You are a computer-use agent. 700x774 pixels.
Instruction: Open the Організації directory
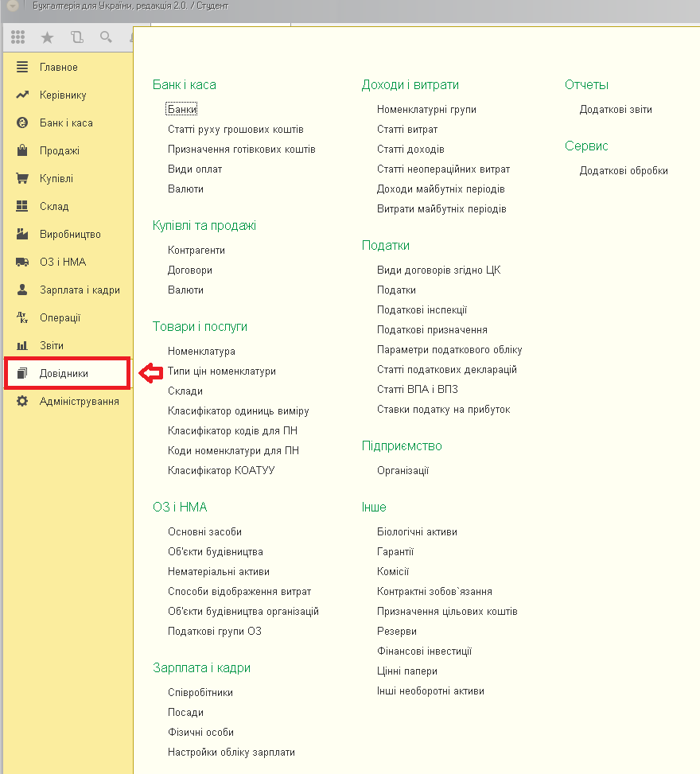click(402, 470)
